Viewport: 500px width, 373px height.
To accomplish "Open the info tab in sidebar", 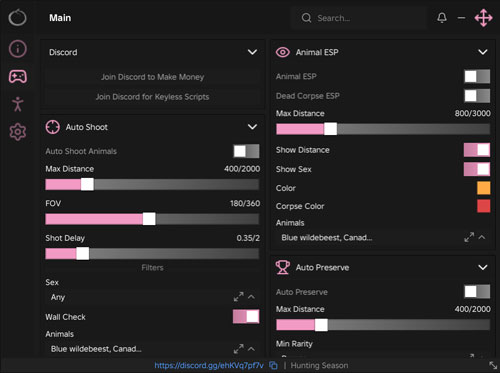I will [18, 49].
